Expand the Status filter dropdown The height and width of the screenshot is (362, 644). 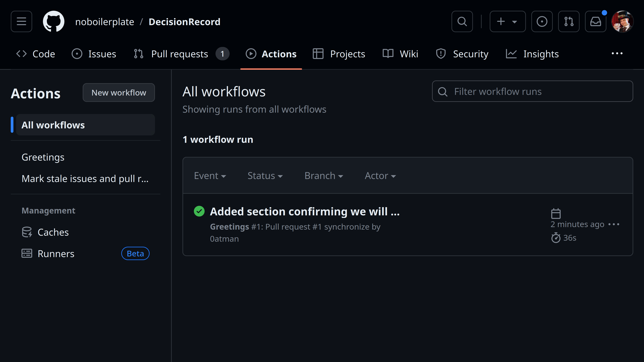tap(265, 176)
